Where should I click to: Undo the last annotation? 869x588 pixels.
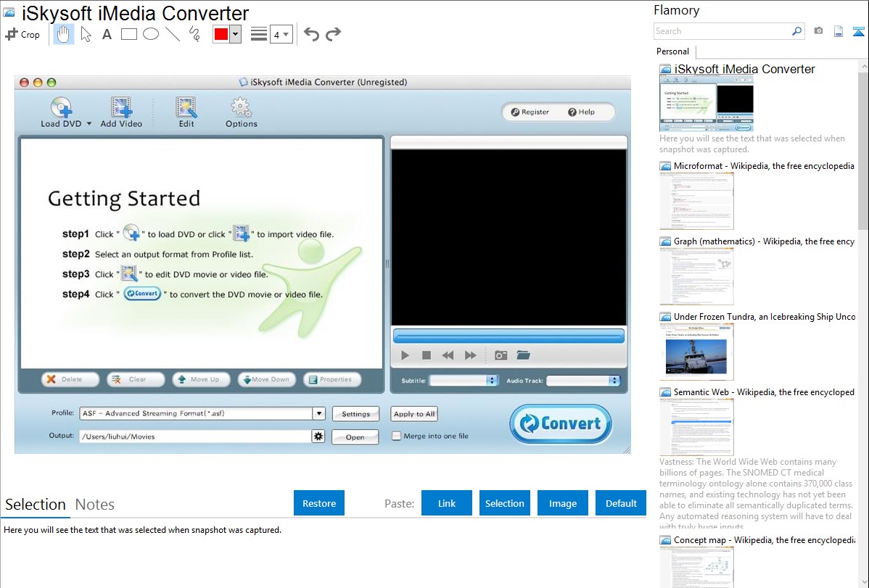click(311, 34)
